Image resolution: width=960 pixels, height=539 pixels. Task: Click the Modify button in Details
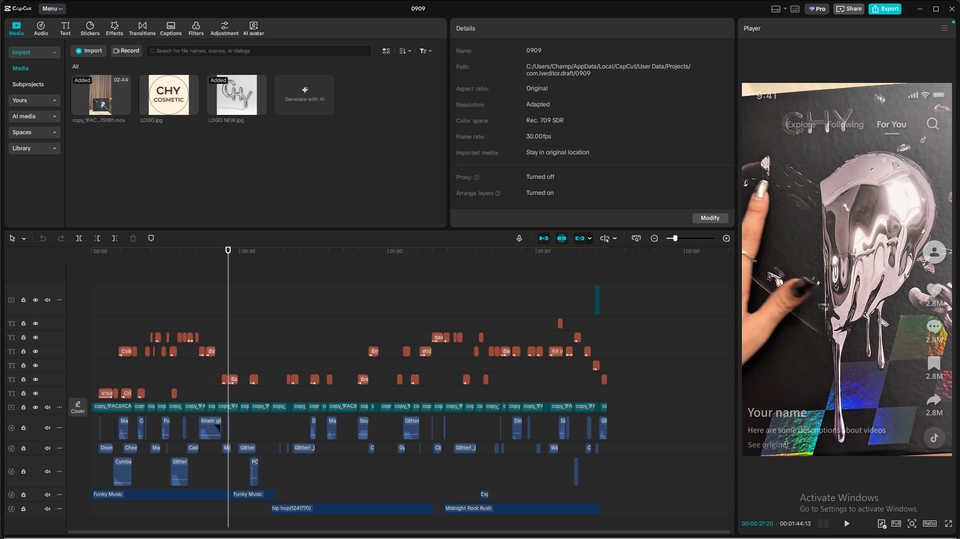pyautogui.click(x=709, y=218)
